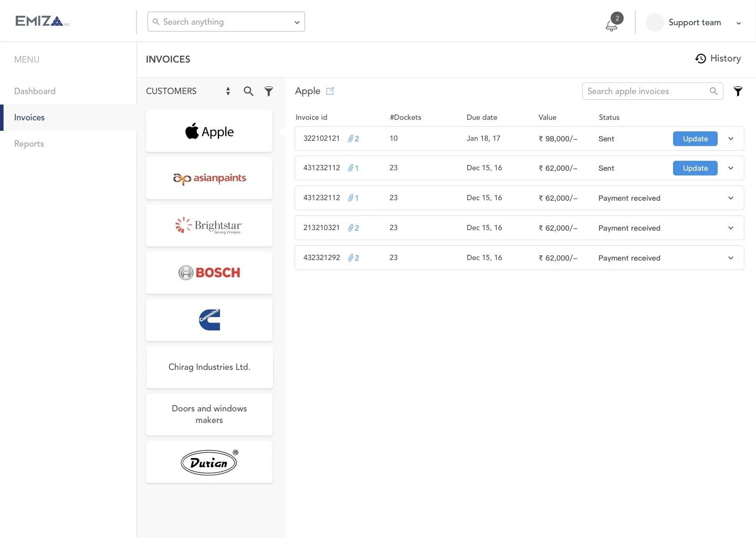Screen dimensions: 756x538
Task: Open Apple in external link icon
Action: click(x=330, y=91)
